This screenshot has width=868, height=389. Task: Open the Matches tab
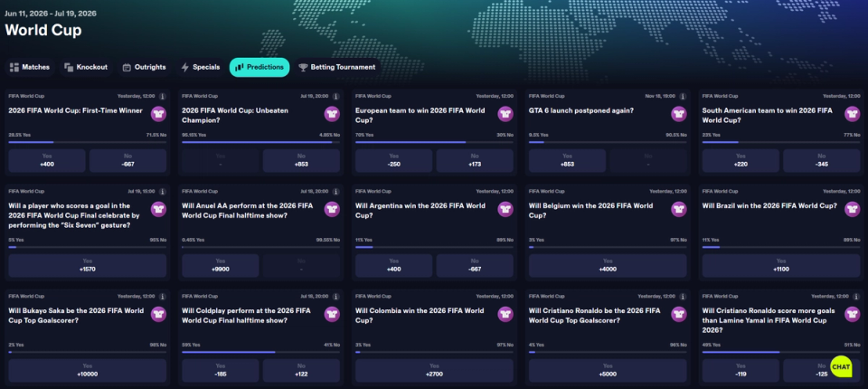pyautogui.click(x=30, y=67)
